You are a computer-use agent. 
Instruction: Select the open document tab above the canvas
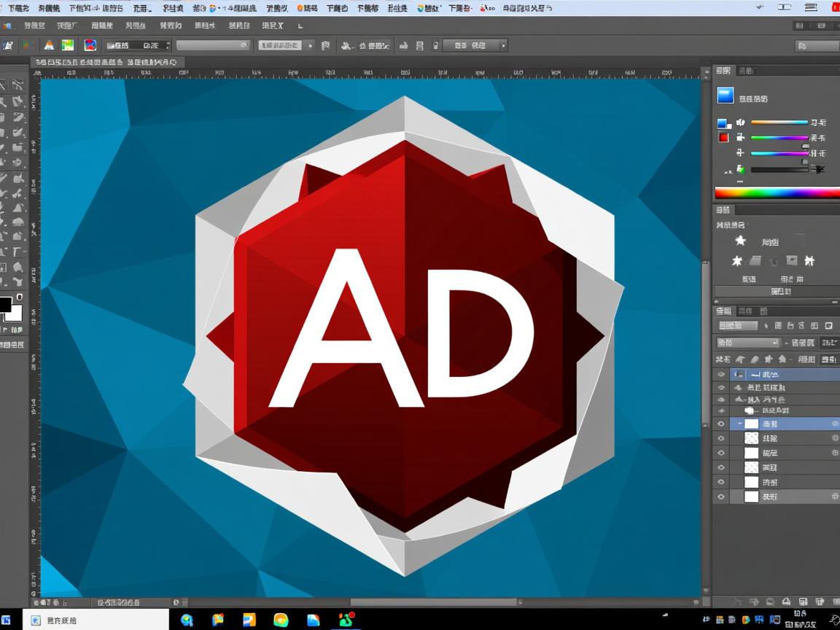106,63
